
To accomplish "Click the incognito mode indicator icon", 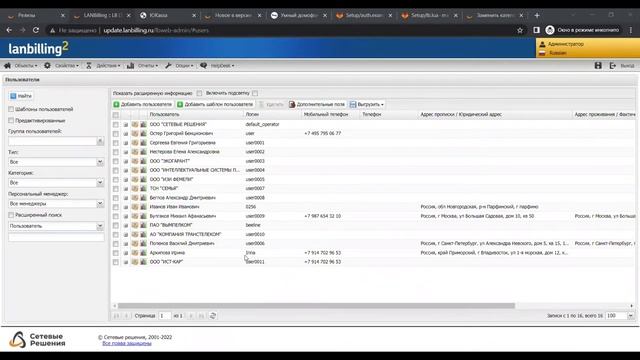I will 550,30.
